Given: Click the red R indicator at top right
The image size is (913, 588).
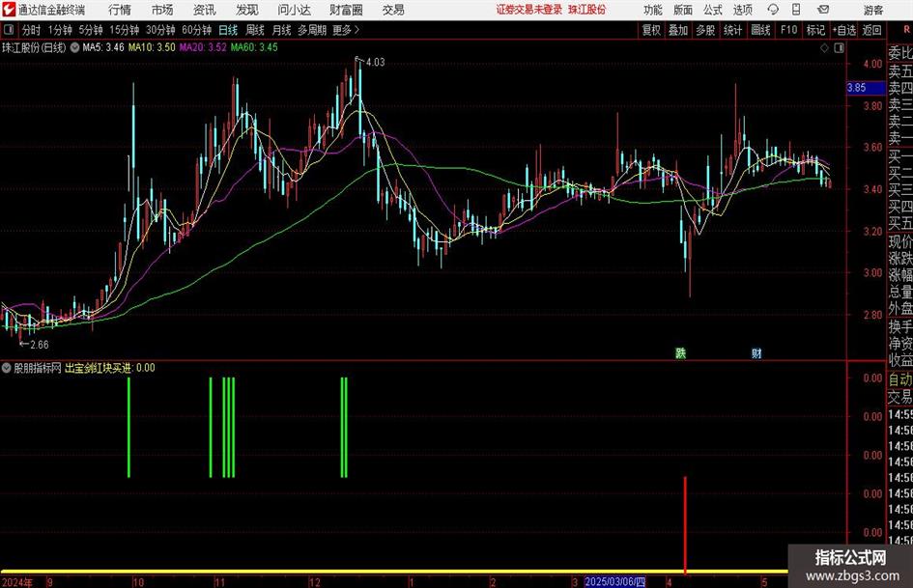Looking at the screenshot, I should click(906, 29).
